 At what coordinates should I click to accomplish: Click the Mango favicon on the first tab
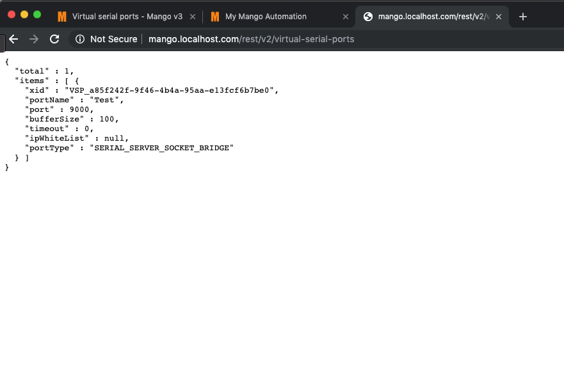tap(62, 16)
